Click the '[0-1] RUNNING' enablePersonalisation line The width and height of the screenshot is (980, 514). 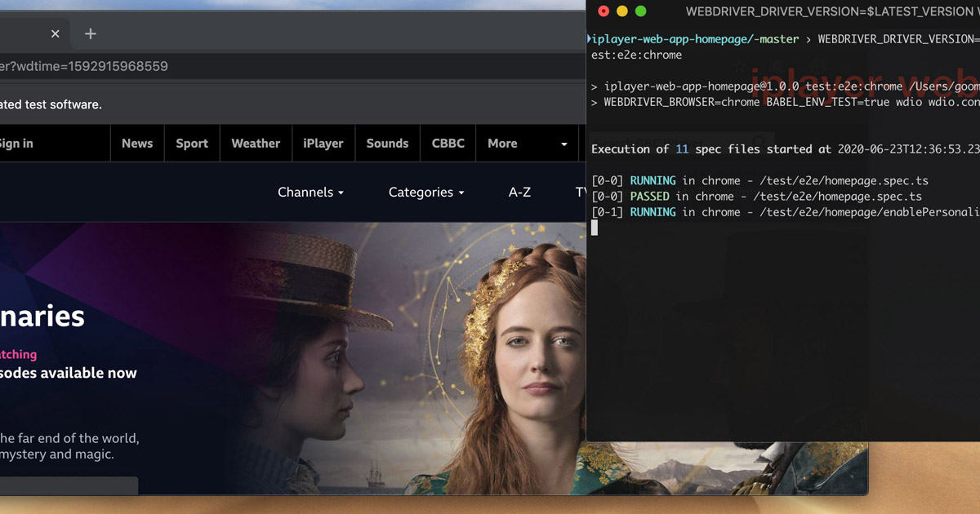click(x=786, y=212)
